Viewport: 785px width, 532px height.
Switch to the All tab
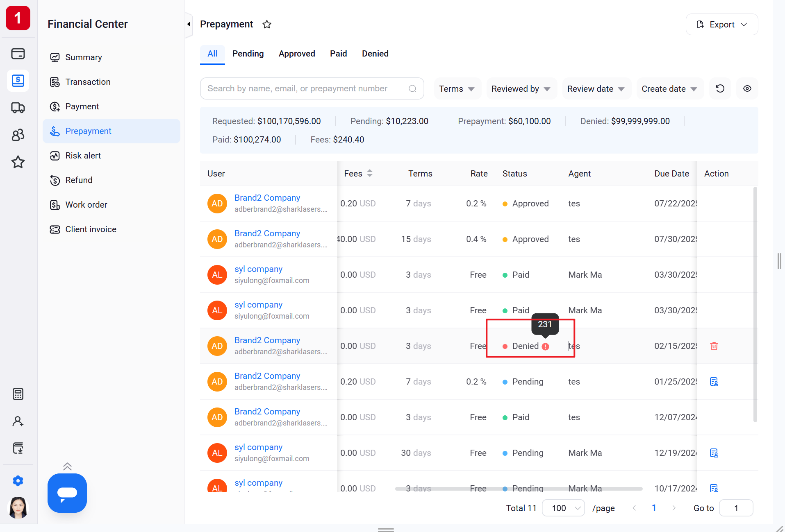tap(212, 54)
